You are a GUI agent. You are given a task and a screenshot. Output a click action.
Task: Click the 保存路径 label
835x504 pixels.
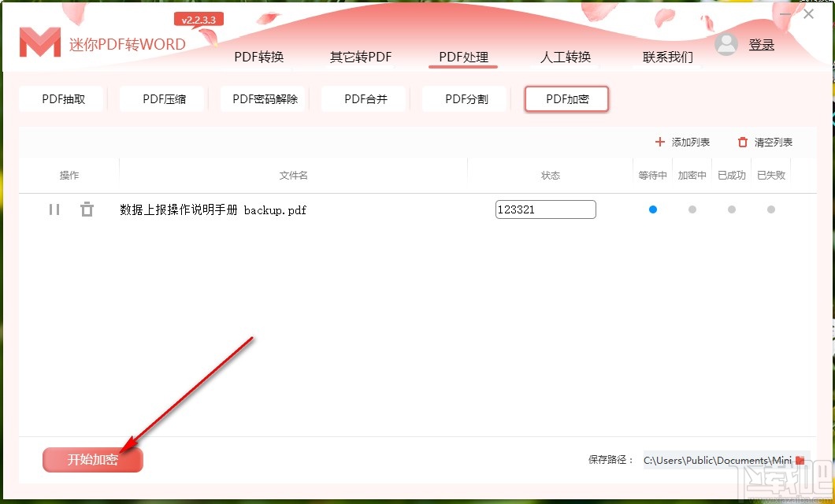(610, 460)
